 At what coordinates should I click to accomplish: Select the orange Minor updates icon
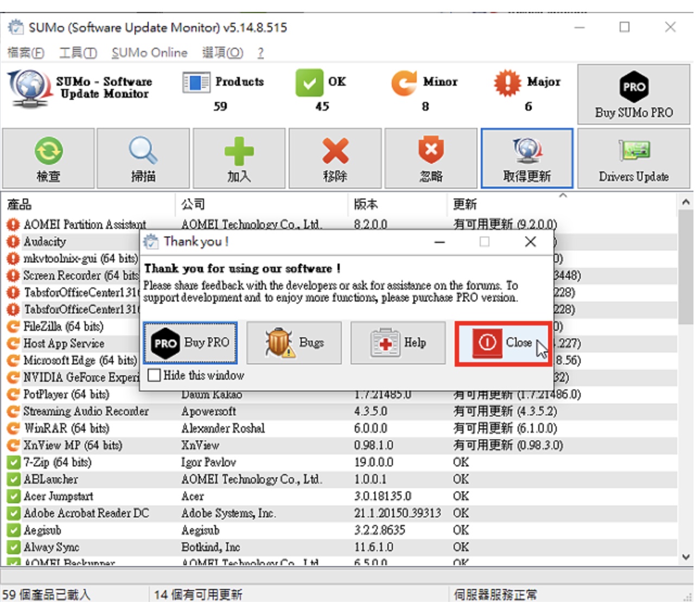click(x=404, y=83)
